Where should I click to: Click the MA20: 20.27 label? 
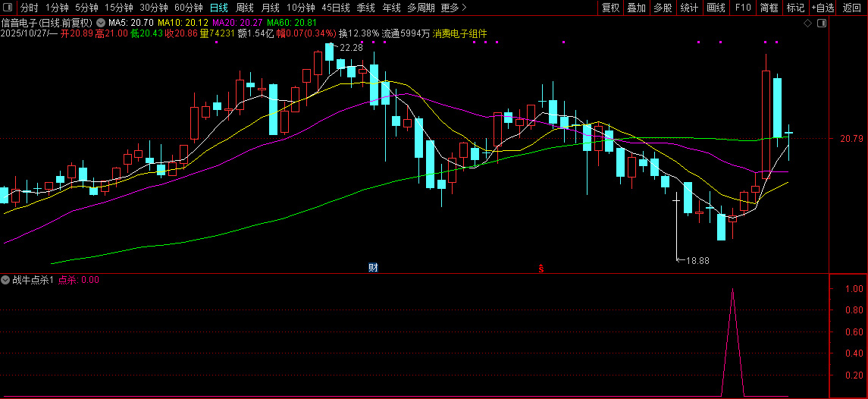(x=237, y=23)
